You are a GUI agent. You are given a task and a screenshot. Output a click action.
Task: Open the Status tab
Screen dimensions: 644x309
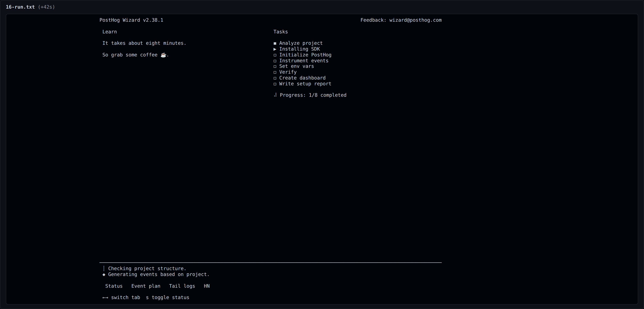click(x=114, y=286)
